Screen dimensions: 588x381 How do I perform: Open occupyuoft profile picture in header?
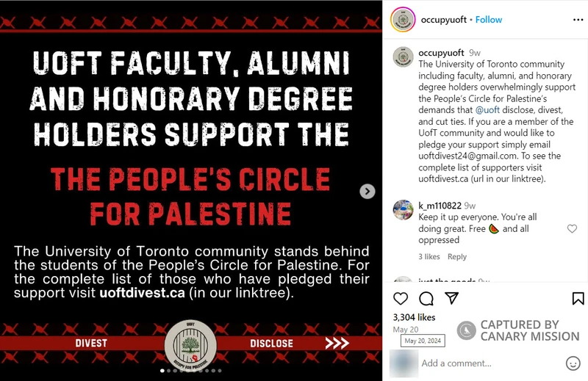(x=401, y=19)
